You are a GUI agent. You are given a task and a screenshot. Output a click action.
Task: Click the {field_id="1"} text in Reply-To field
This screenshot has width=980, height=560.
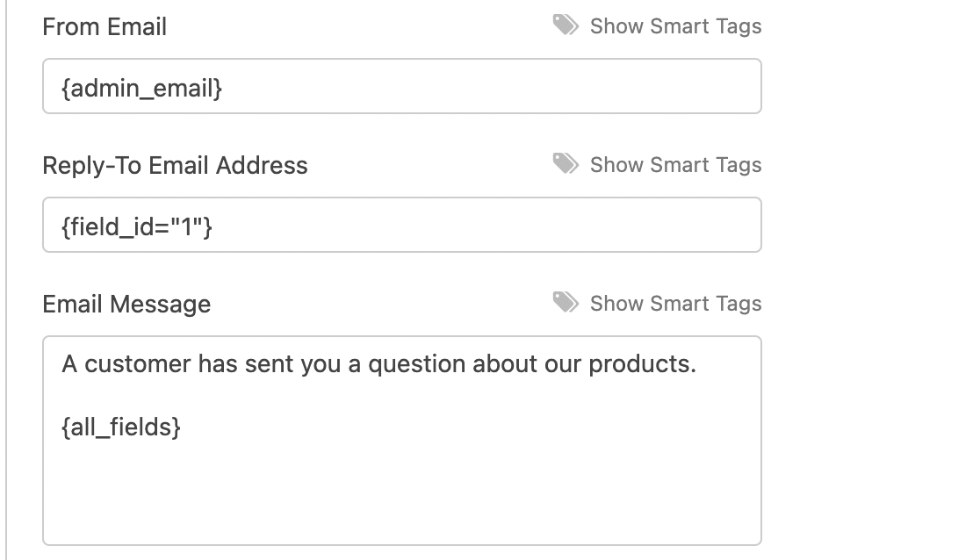(137, 226)
